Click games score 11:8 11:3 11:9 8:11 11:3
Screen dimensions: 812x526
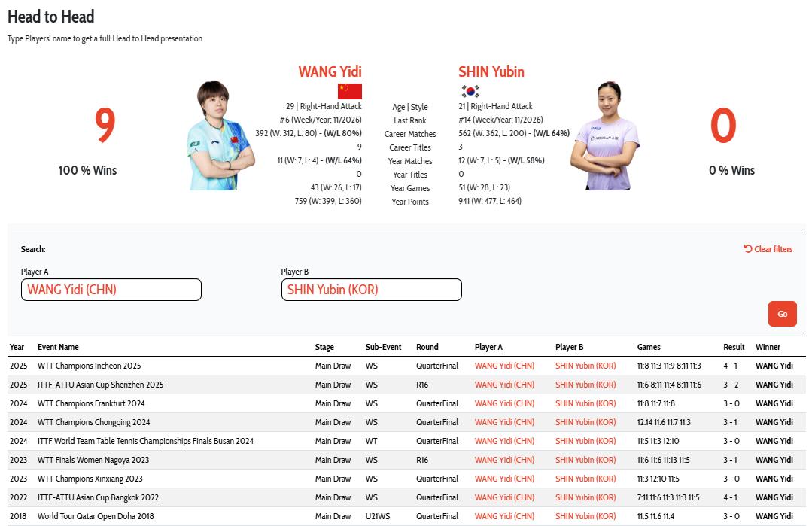[x=669, y=366]
